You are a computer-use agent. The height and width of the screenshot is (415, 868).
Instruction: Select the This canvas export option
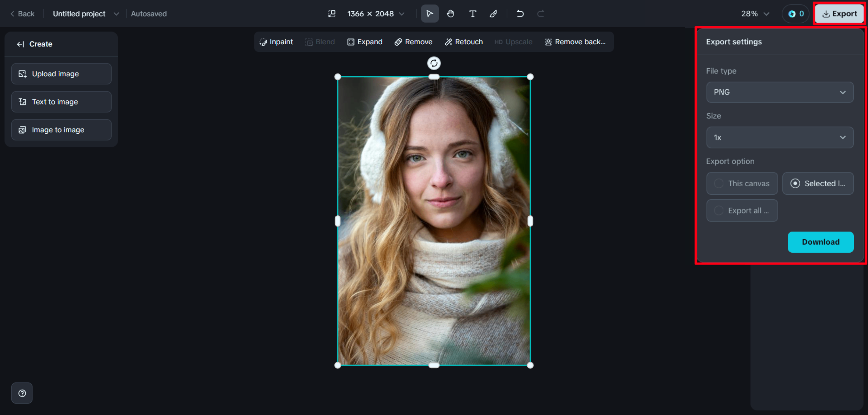coord(742,183)
